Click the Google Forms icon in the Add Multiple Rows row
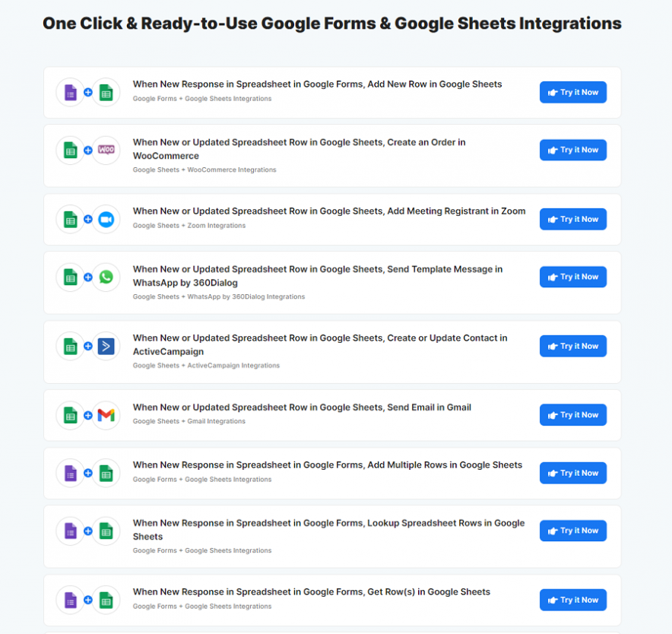Screen dimensions: 672x634 (70, 473)
